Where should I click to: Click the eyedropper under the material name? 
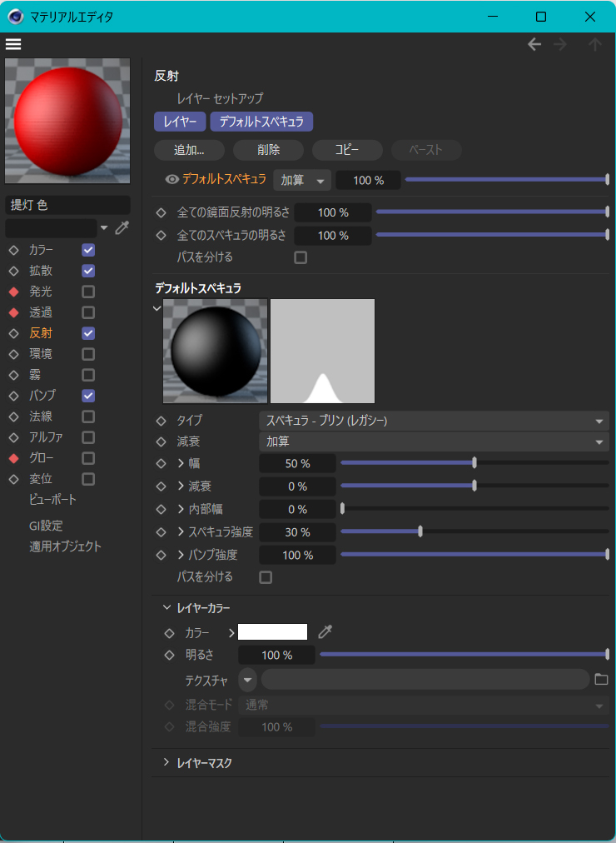[x=122, y=227]
